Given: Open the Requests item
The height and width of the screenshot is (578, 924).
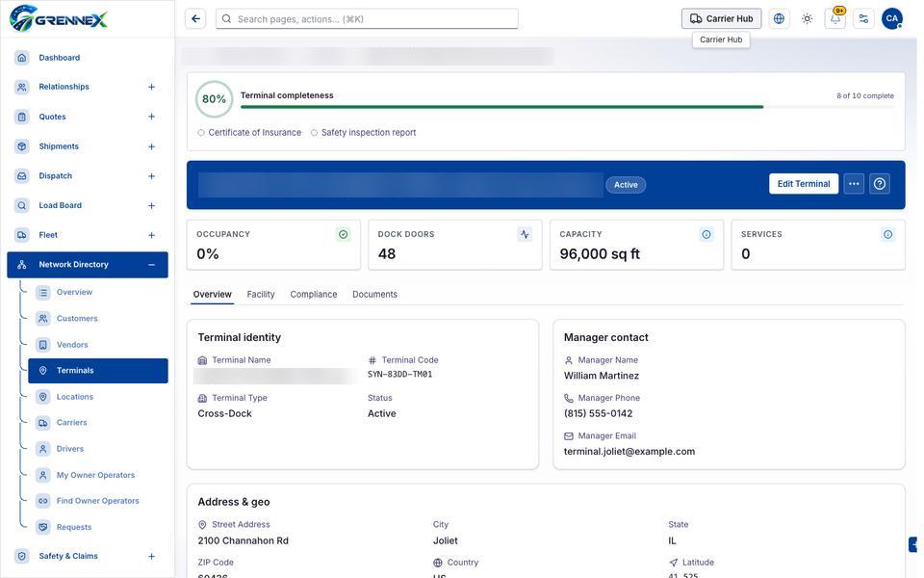Looking at the screenshot, I should point(98,527).
